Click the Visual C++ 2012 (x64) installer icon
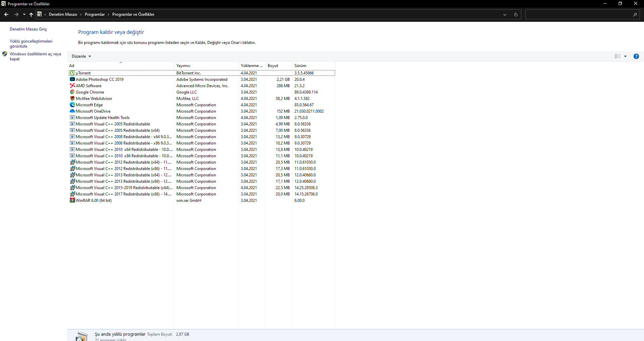Viewport: 644px width, 341px height. pyautogui.click(x=72, y=162)
